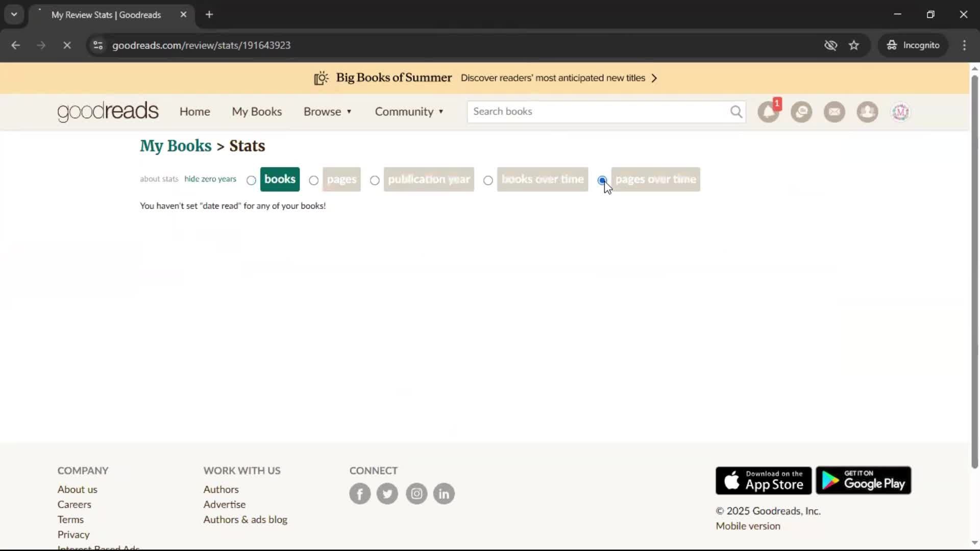Open the Facebook link icon
This screenshot has height=551, width=980.
click(x=360, y=493)
